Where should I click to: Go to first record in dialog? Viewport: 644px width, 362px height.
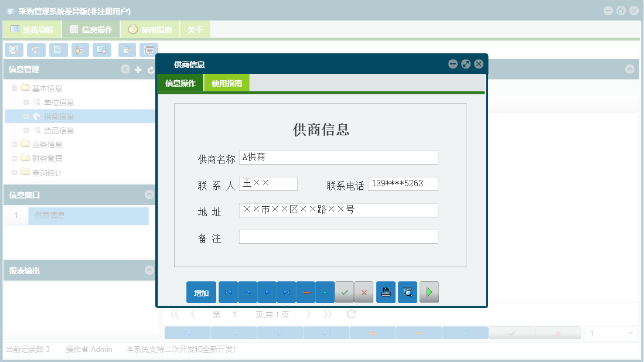pyautogui.click(x=228, y=292)
